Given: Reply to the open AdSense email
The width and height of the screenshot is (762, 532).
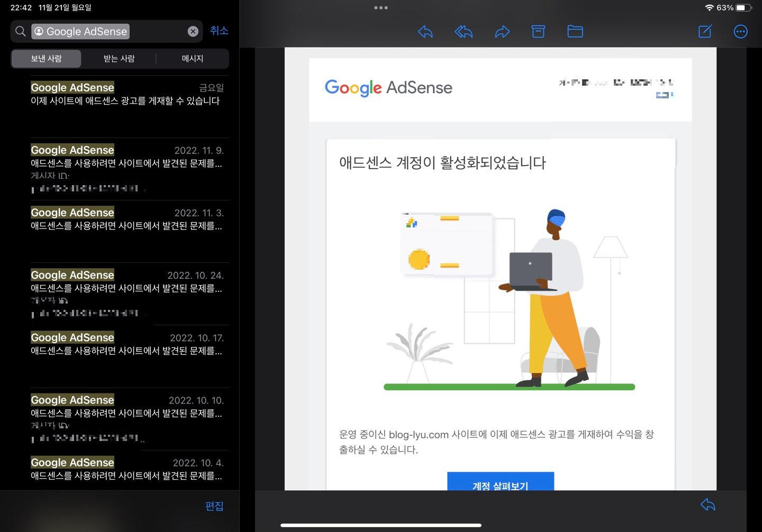Looking at the screenshot, I should click(x=425, y=32).
